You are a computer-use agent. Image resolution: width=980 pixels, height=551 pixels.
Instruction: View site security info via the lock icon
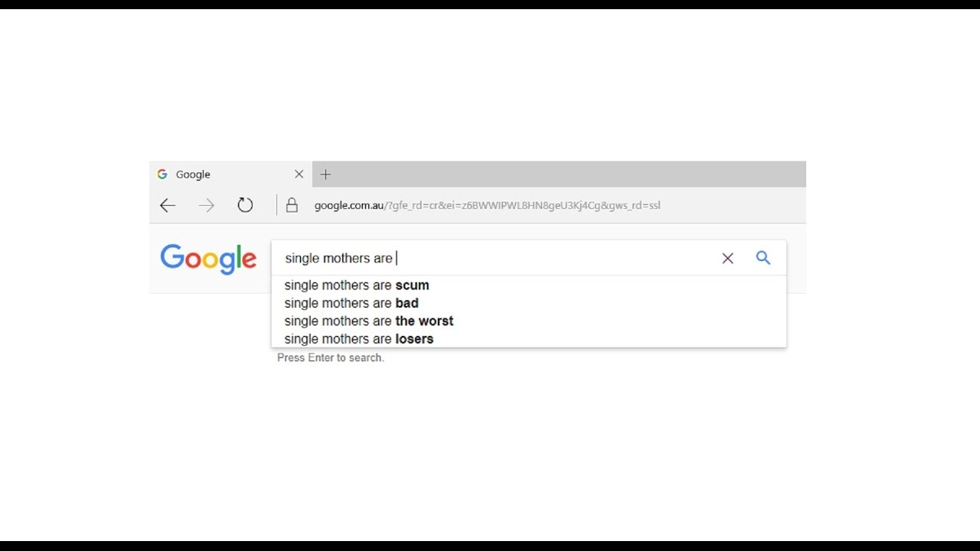(x=291, y=205)
